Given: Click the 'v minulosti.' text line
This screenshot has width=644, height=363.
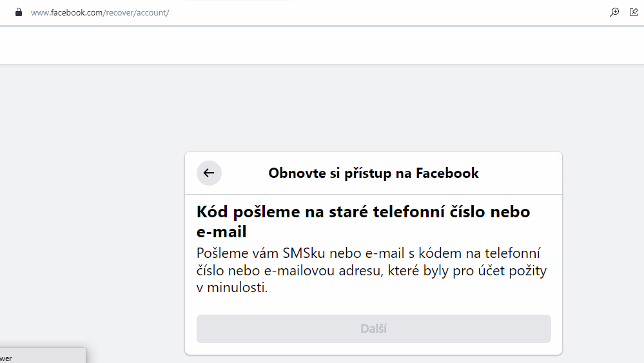Looking at the screenshot, I should [x=232, y=288].
